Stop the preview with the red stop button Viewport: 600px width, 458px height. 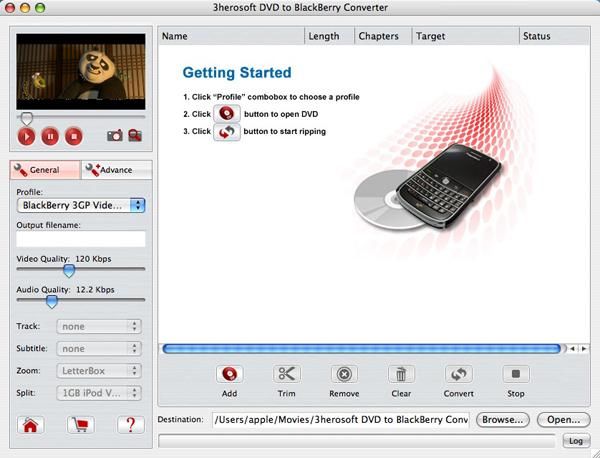click(x=74, y=136)
